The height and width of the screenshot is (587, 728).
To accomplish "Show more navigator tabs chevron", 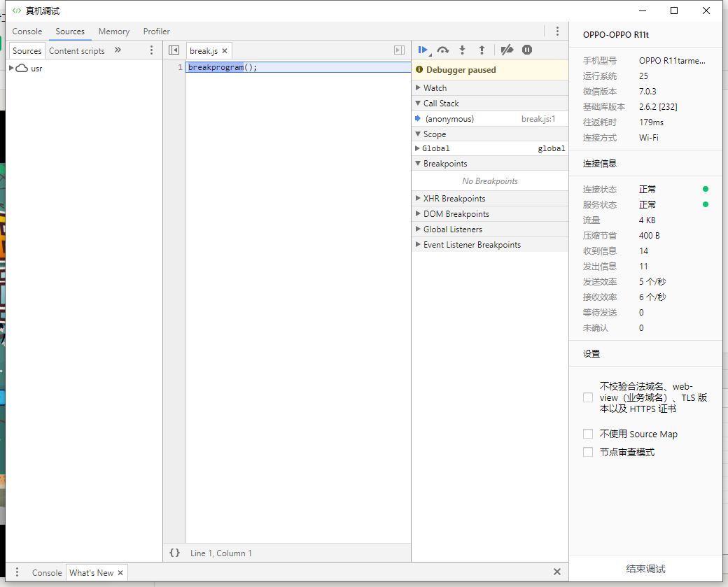I will pyautogui.click(x=118, y=50).
